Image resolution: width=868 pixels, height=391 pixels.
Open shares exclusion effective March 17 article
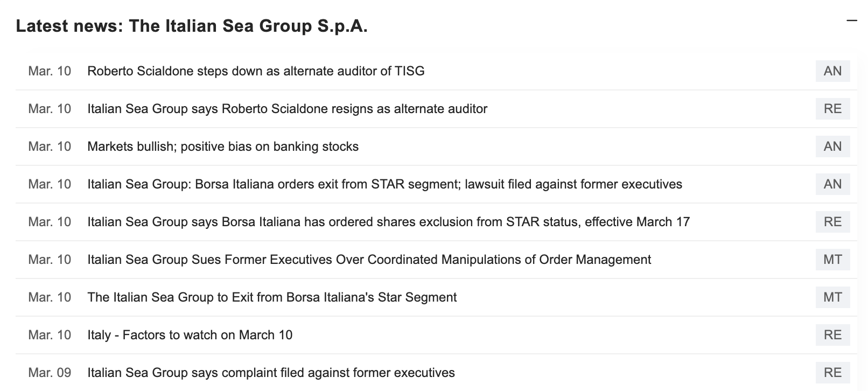(388, 222)
